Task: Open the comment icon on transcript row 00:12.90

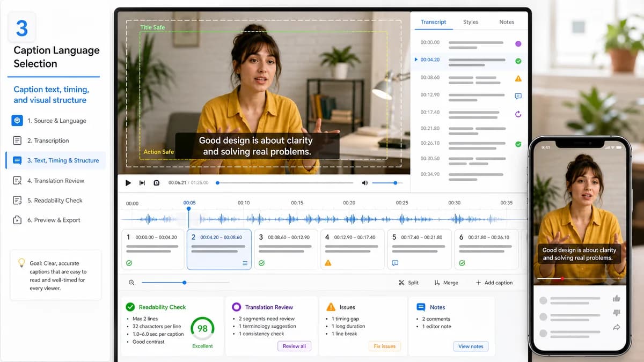Action: 518,96
